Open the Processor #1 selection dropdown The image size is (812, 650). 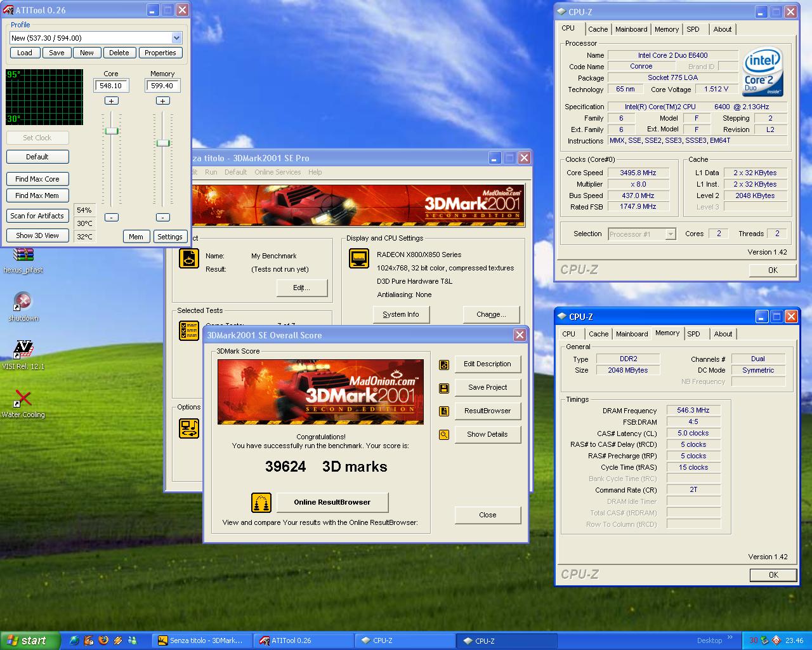point(671,234)
